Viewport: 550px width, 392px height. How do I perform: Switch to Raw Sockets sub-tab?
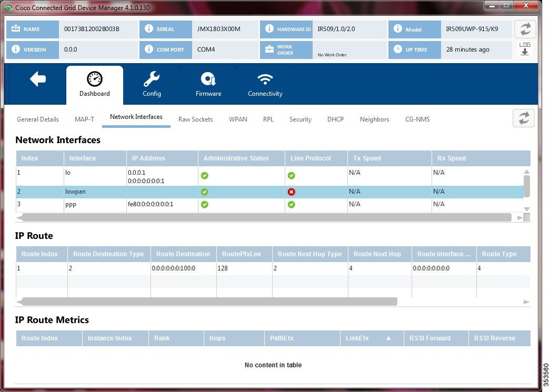click(195, 119)
